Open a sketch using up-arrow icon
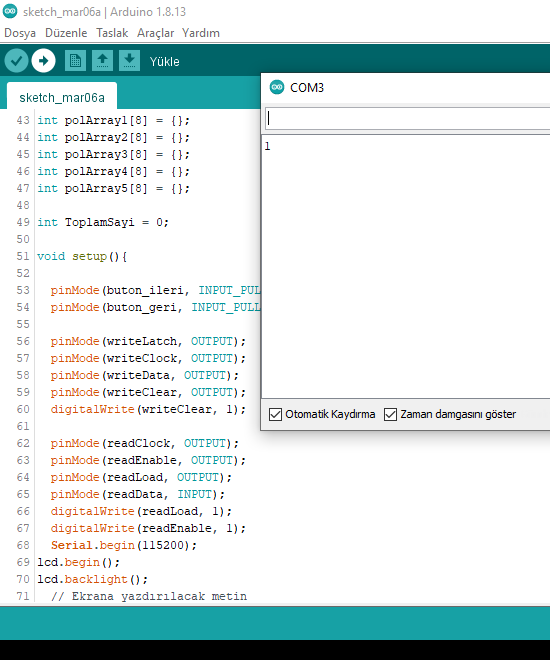 (102, 61)
